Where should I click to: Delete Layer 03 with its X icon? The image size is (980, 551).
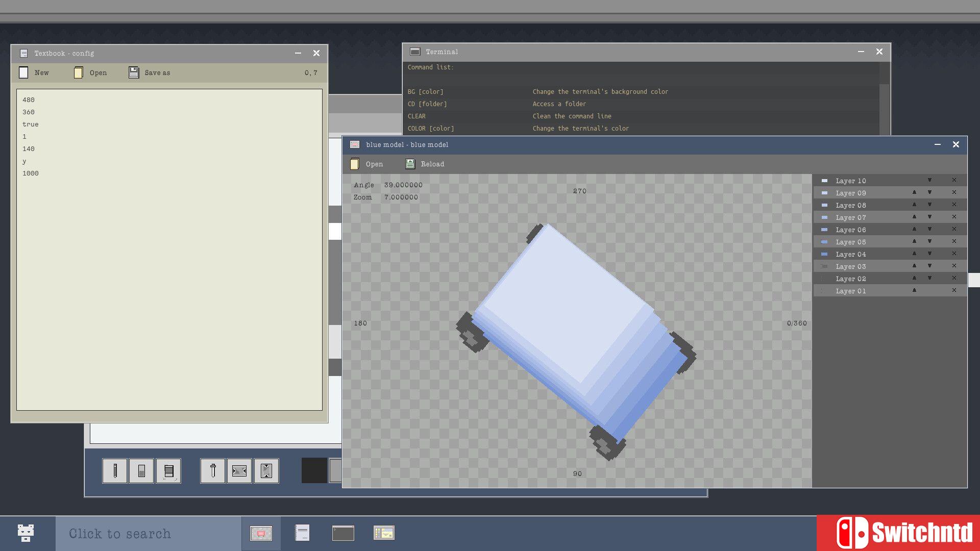point(954,266)
